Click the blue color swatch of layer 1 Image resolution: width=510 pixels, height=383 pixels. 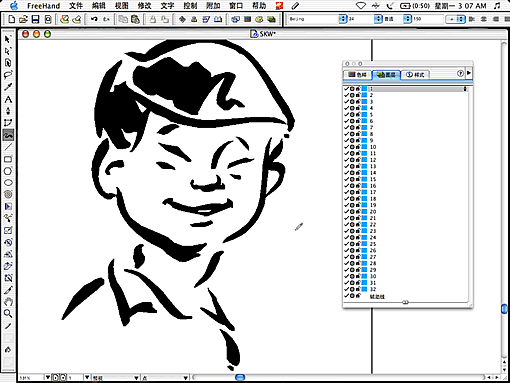(364, 89)
